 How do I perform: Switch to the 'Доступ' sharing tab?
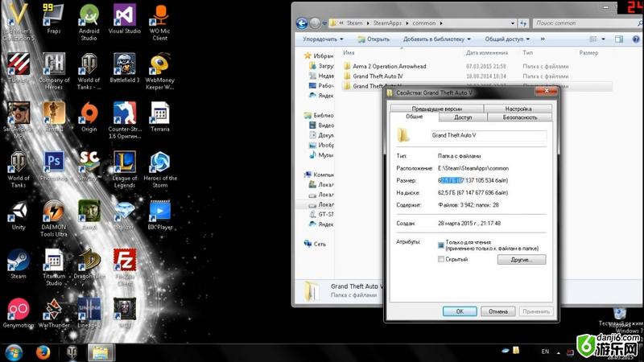(x=463, y=117)
